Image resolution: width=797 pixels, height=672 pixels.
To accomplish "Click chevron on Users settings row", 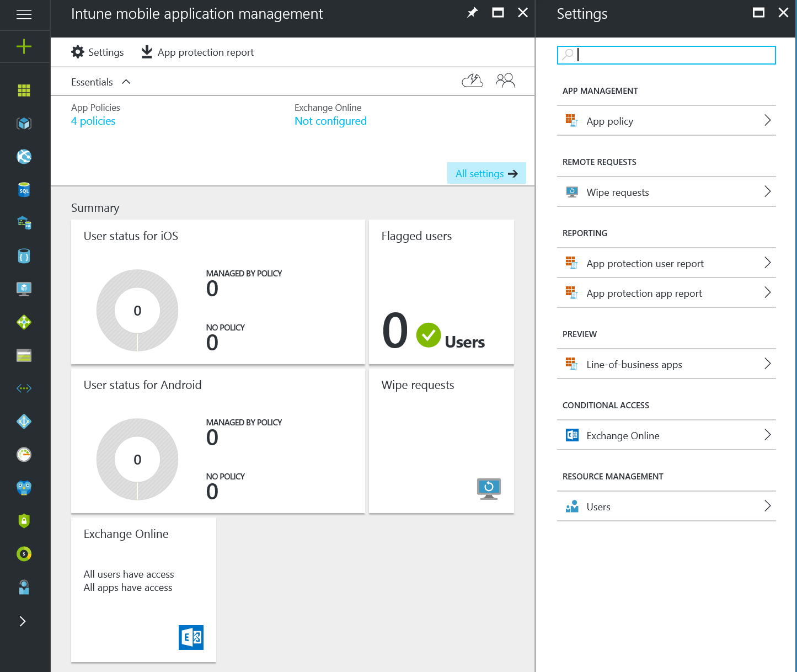I will (x=767, y=506).
